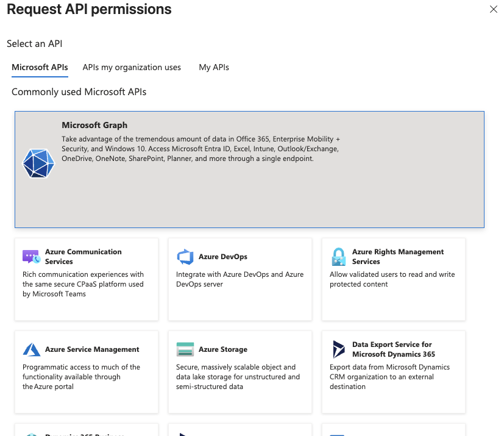Click the Azure Communication Services chat icon

point(31,257)
